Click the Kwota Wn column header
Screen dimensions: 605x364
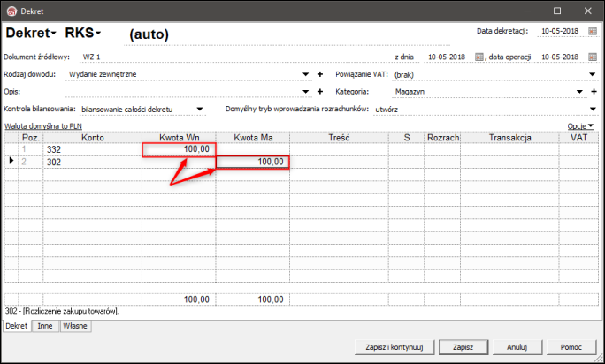click(179, 137)
